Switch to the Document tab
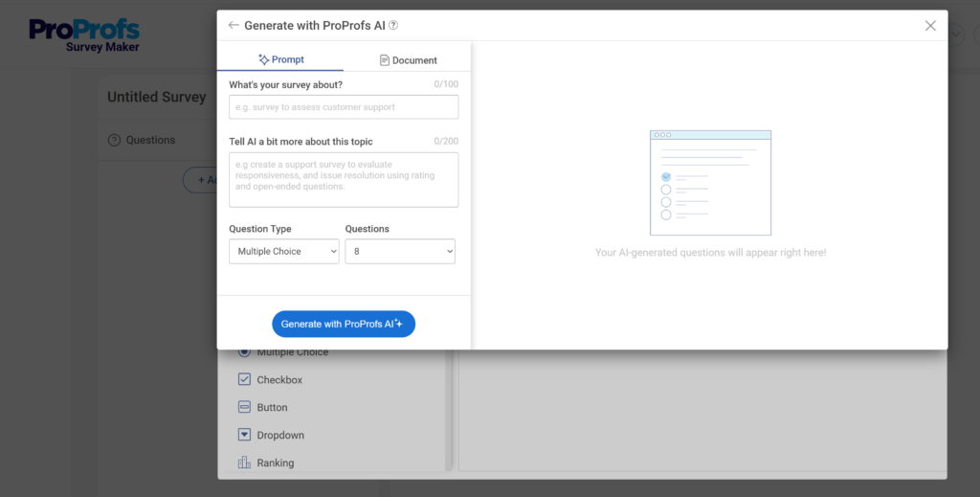The image size is (980, 497). 408,60
